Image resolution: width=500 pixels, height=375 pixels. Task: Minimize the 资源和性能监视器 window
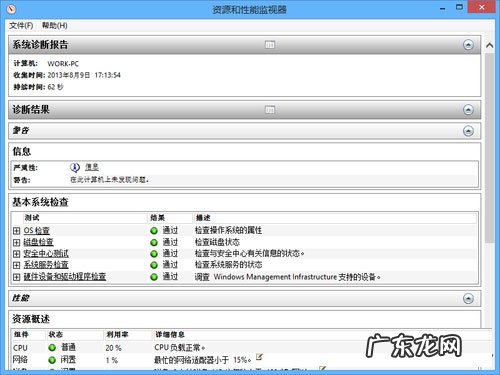tap(442, 8)
